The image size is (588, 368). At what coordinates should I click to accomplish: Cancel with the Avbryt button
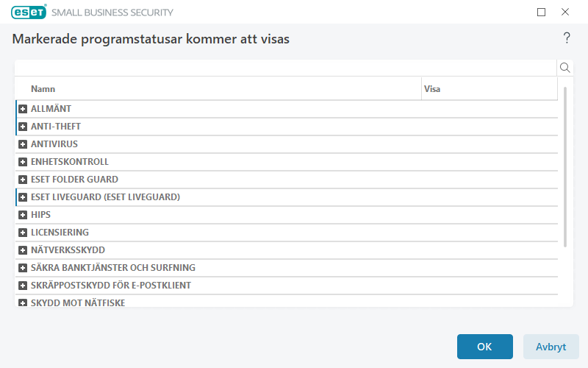[x=551, y=347]
